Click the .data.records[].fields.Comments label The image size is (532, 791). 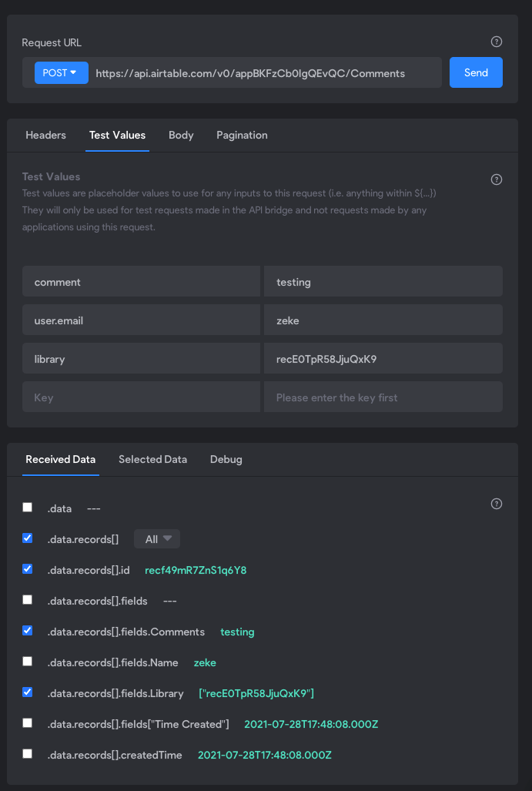126,632
